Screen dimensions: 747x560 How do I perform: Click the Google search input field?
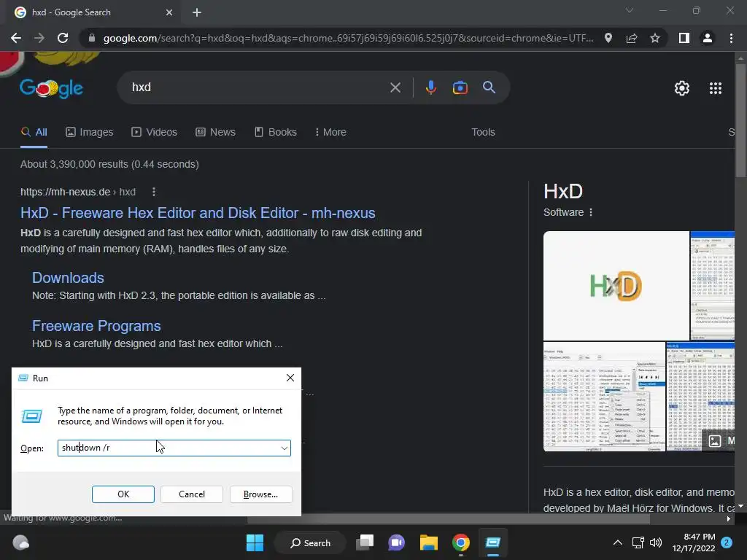point(258,87)
